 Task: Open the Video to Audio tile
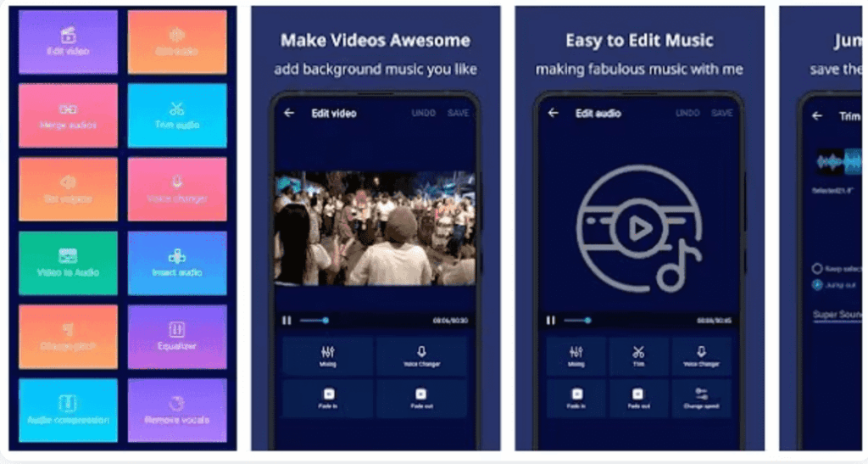(x=68, y=263)
